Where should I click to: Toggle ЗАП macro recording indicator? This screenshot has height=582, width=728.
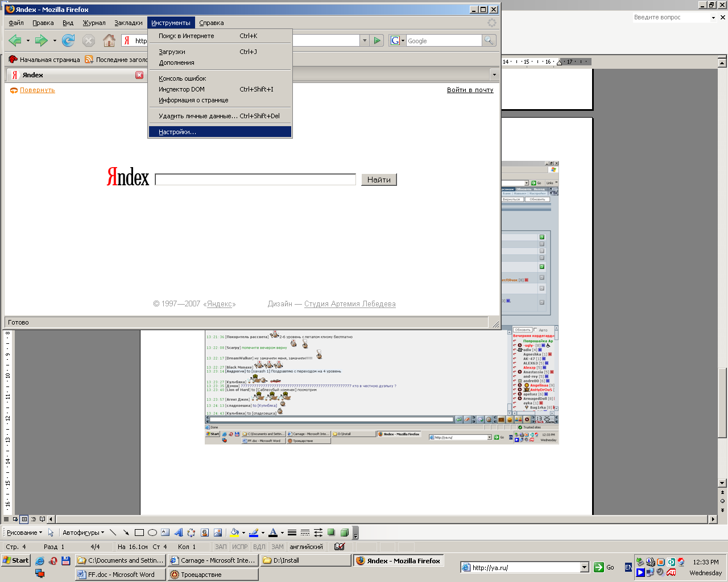click(x=221, y=547)
